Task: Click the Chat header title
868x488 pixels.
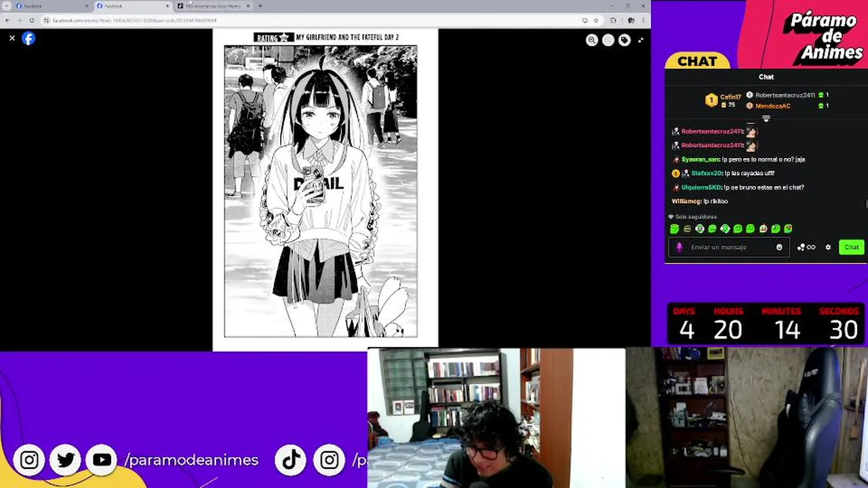Action: coord(766,77)
